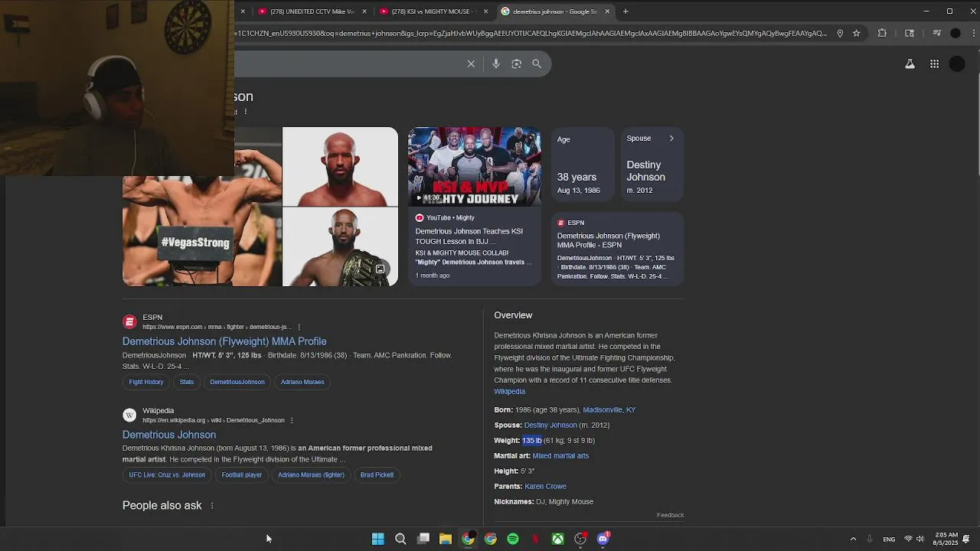Open Spotify from taskbar
980x551 pixels.
513,539
